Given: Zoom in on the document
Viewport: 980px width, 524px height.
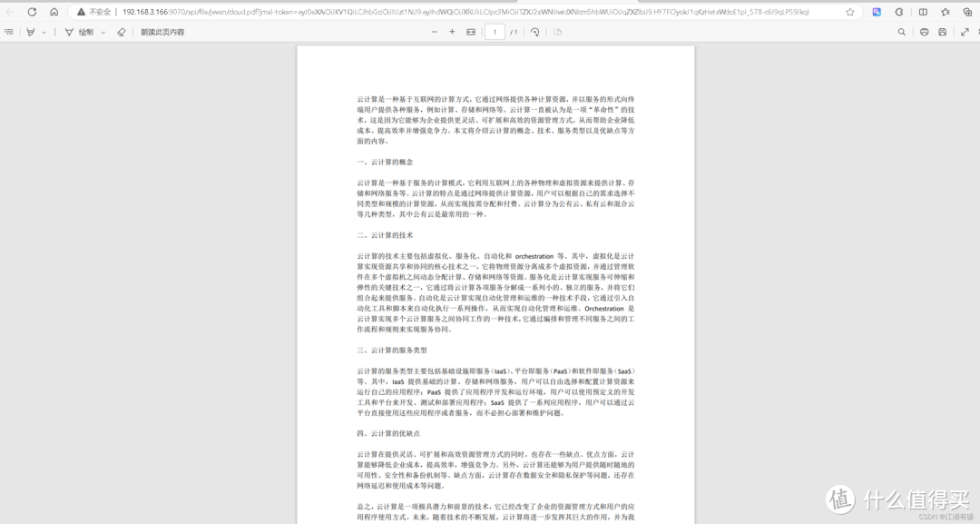Looking at the screenshot, I should click(x=451, y=31).
